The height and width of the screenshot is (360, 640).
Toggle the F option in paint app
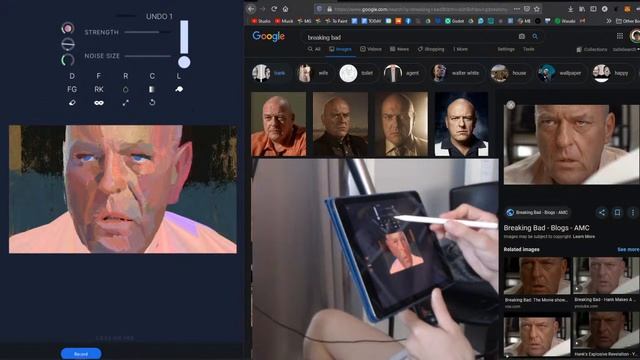[99, 76]
